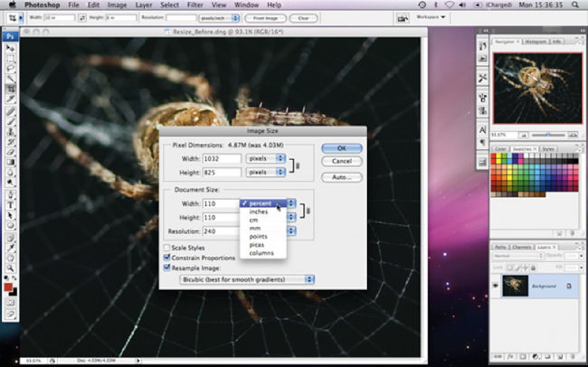
Task: Toggle Quick Mask mode icon
Action: pyautogui.click(x=10, y=303)
